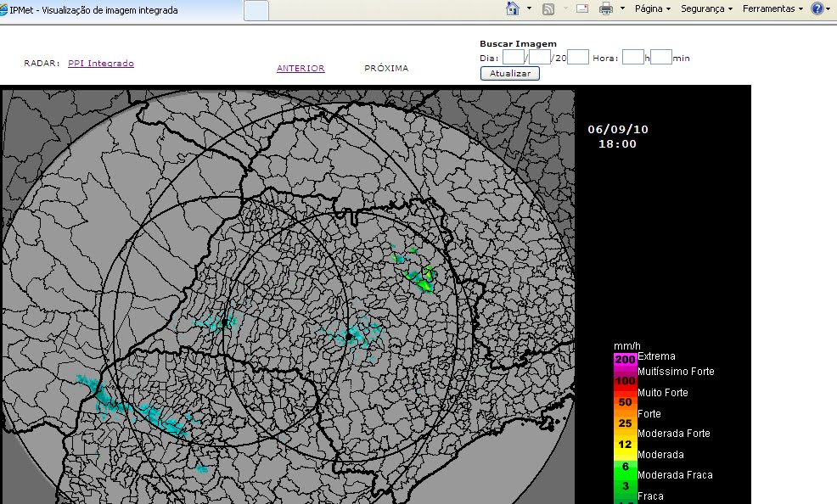
Task: Click the Print icon
Action: [x=606, y=8]
